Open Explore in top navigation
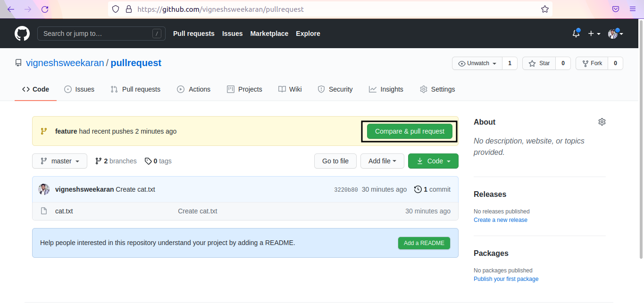644x305 pixels. click(308, 34)
